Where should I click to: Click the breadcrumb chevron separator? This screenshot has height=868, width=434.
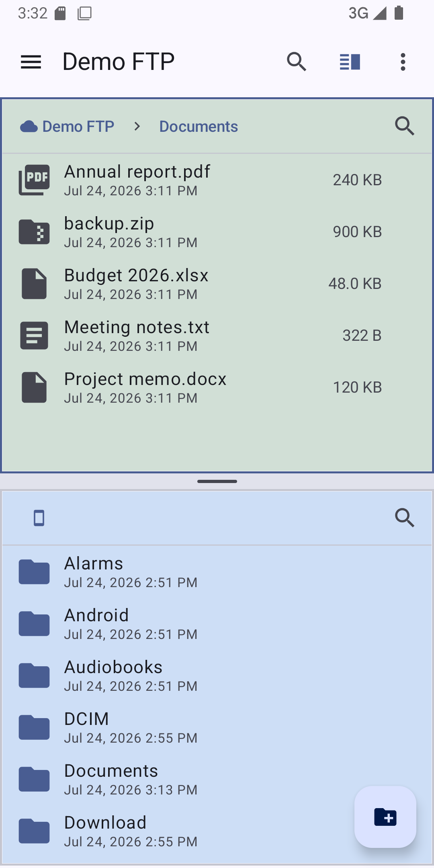[x=137, y=127]
